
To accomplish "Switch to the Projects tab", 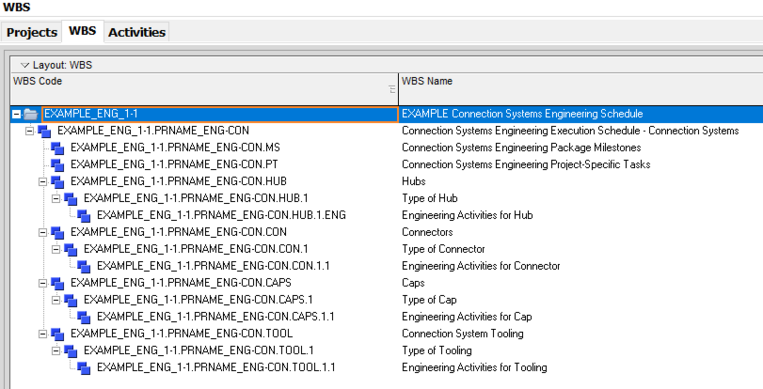I will pyautogui.click(x=32, y=32).
